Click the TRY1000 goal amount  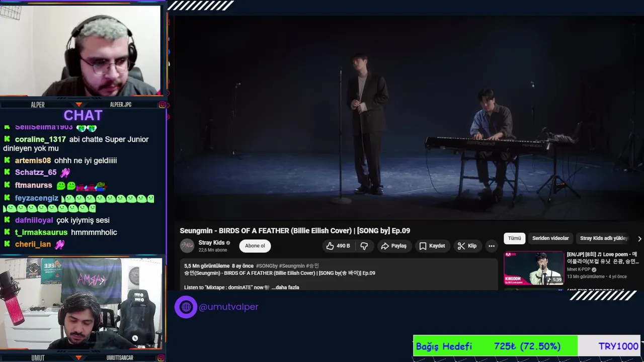click(618, 346)
